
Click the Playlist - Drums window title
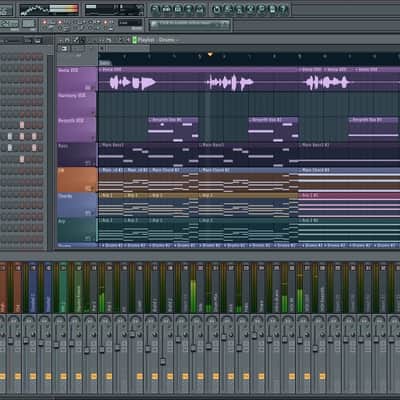[x=157, y=40]
